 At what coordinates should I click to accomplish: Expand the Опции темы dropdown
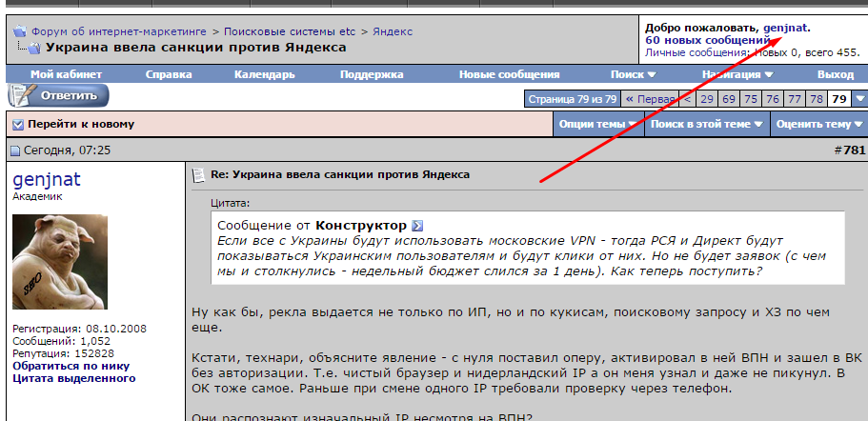coord(598,124)
